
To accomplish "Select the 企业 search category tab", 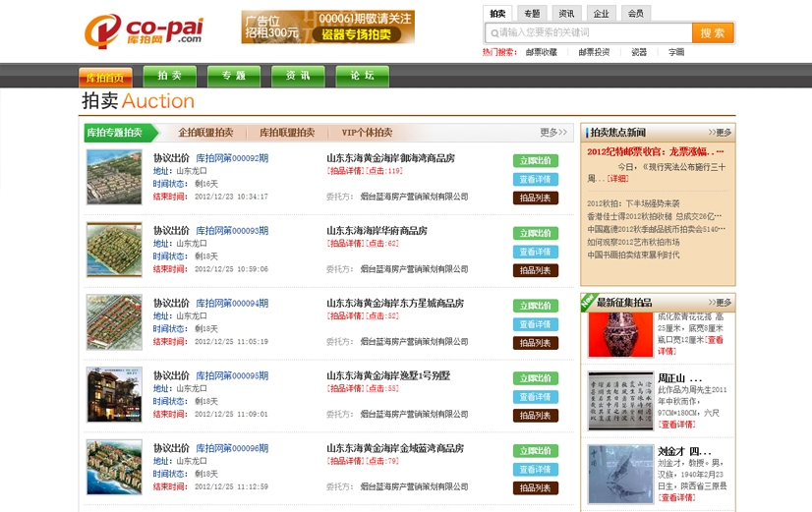I will click(600, 13).
